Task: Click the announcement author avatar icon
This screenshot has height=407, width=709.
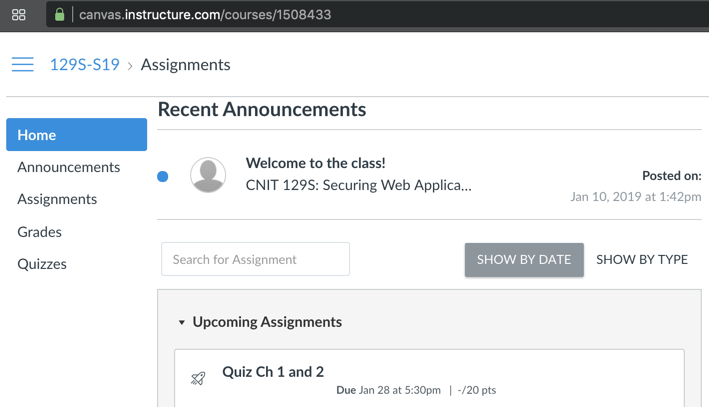Action: tap(208, 175)
